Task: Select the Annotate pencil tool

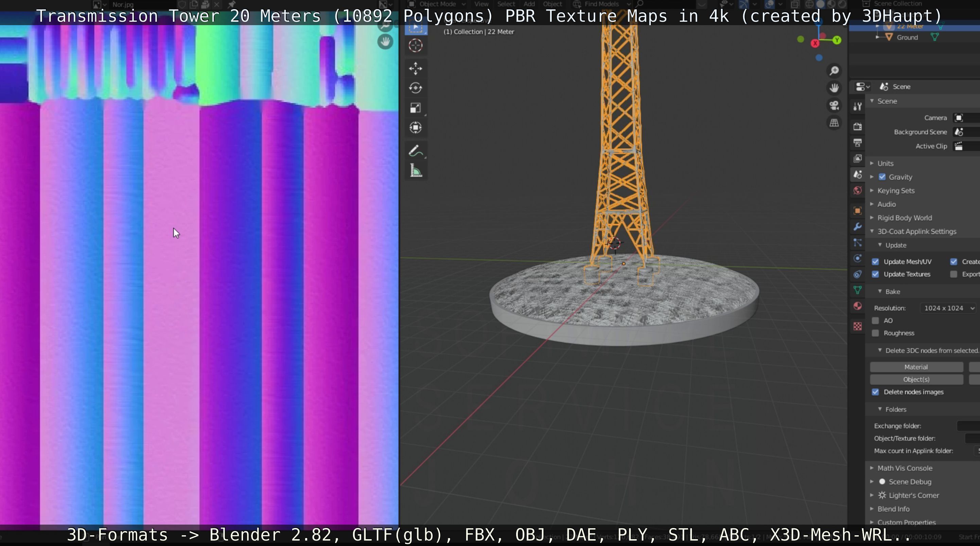Action: tap(416, 151)
